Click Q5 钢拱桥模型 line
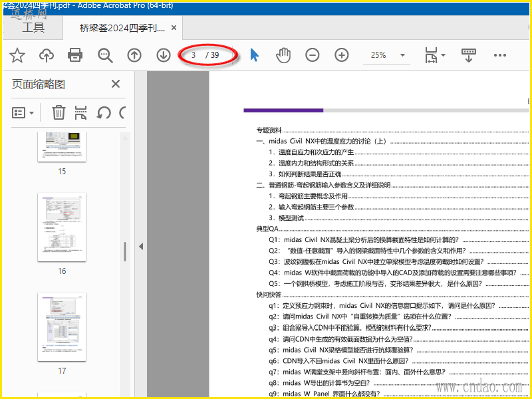The width and height of the screenshot is (532, 399). click(376, 284)
